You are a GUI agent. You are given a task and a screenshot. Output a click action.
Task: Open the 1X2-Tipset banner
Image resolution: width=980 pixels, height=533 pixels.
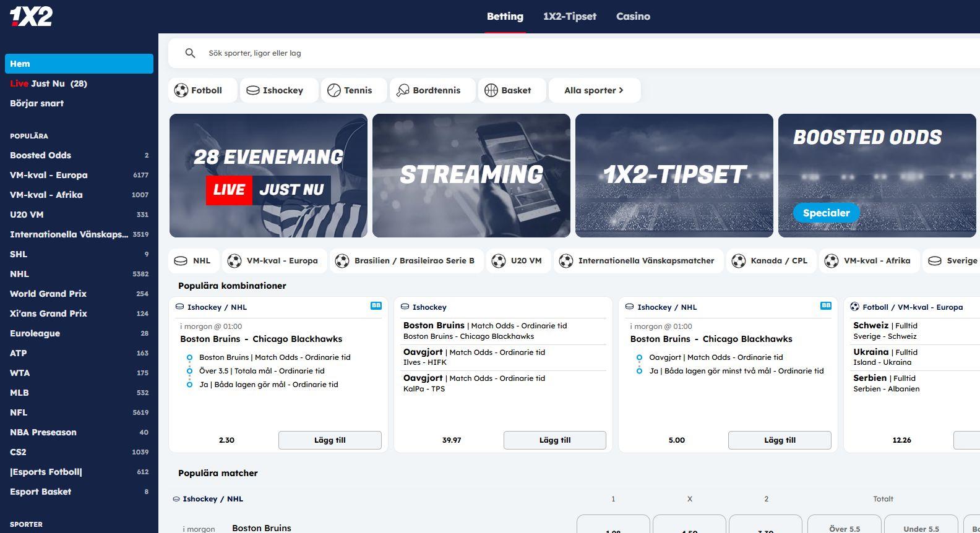coord(674,176)
